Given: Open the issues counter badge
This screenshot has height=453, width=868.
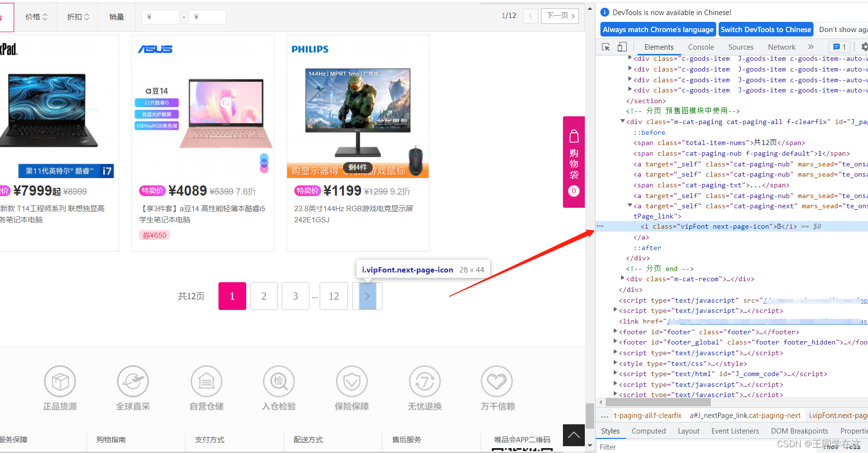Looking at the screenshot, I should pos(840,47).
